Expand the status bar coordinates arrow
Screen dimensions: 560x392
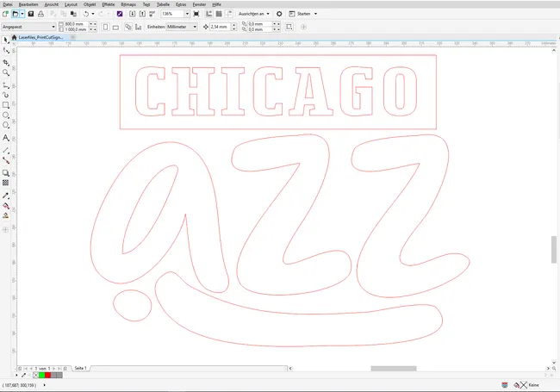tap(44, 385)
